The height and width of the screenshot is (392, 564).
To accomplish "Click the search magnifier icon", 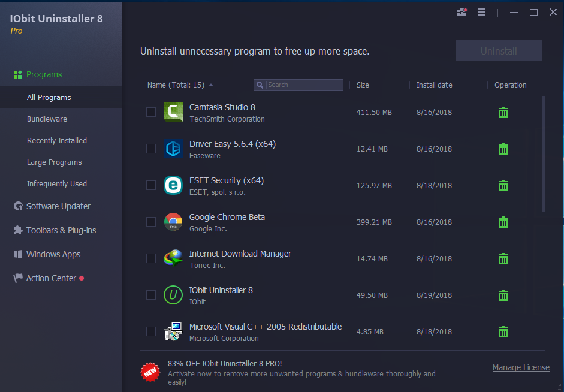I will 260,85.
